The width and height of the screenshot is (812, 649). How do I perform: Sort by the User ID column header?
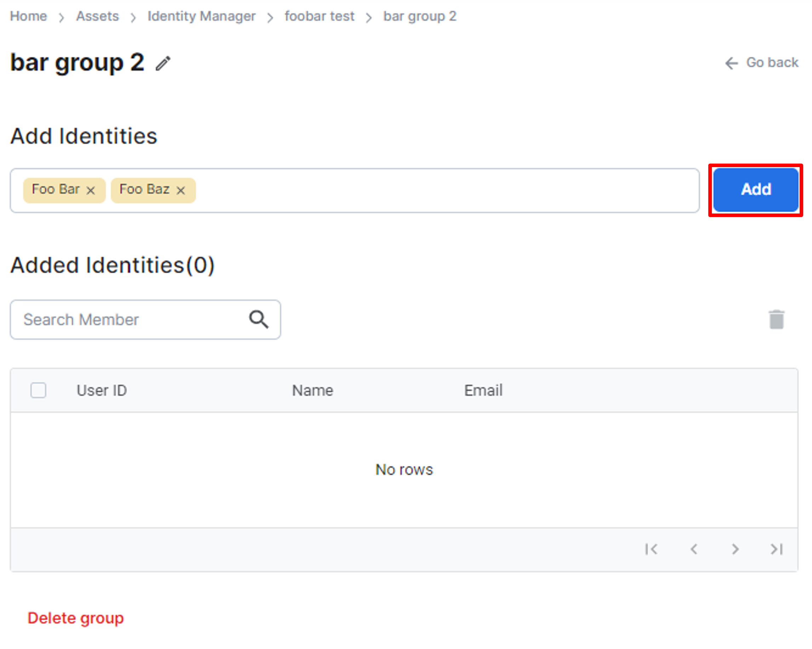(x=102, y=390)
